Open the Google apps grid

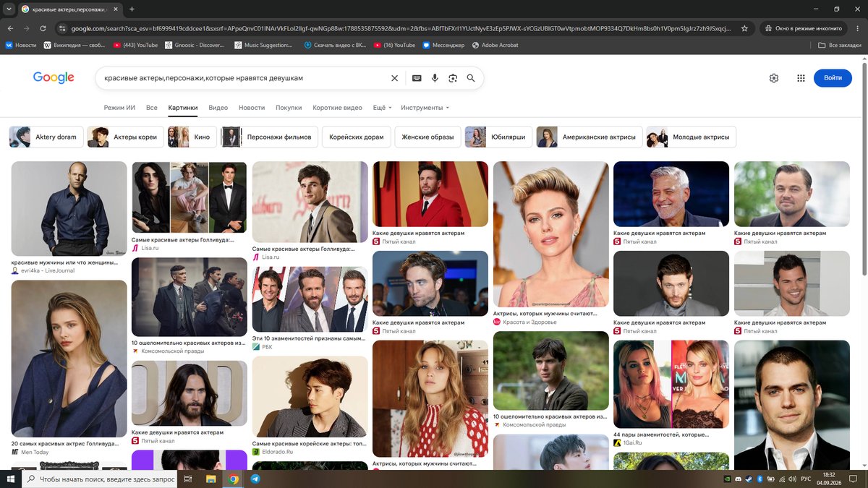click(x=801, y=78)
